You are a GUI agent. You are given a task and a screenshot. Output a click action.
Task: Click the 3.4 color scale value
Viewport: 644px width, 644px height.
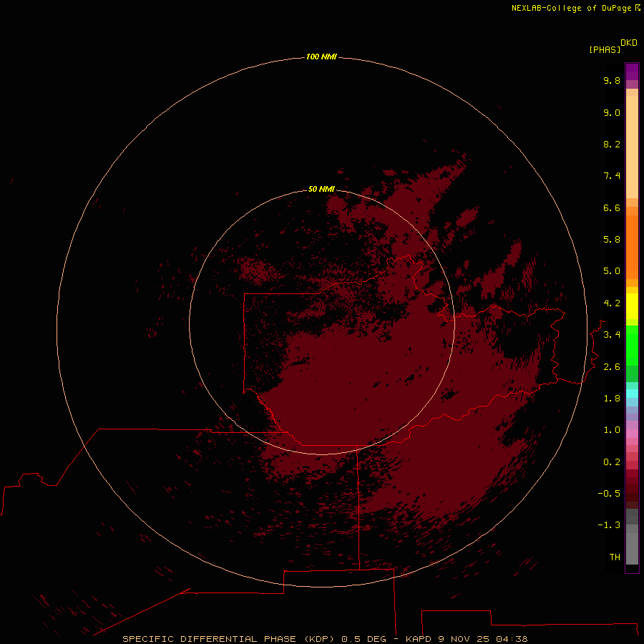612,335
